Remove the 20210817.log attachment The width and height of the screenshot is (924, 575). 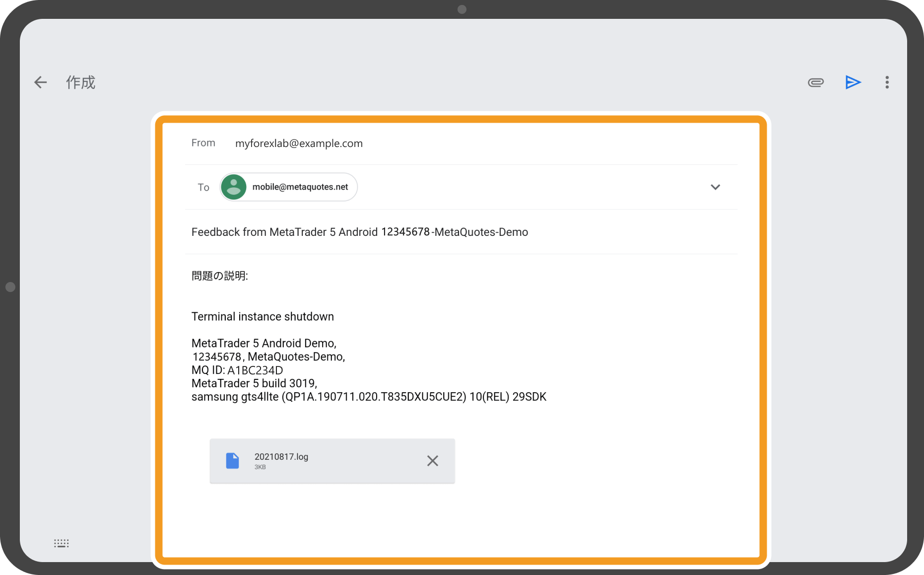tap(432, 461)
